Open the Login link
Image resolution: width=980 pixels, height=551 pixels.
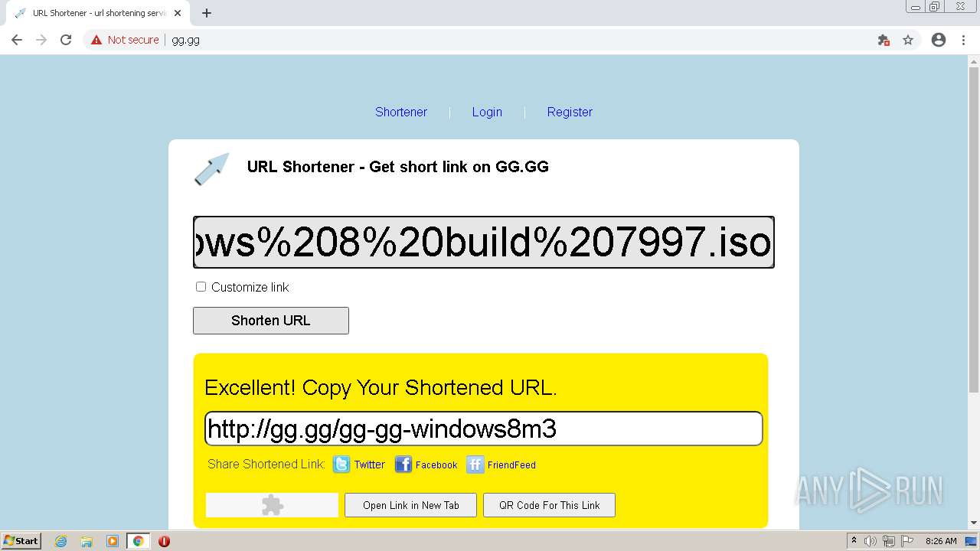tap(487, 112)
